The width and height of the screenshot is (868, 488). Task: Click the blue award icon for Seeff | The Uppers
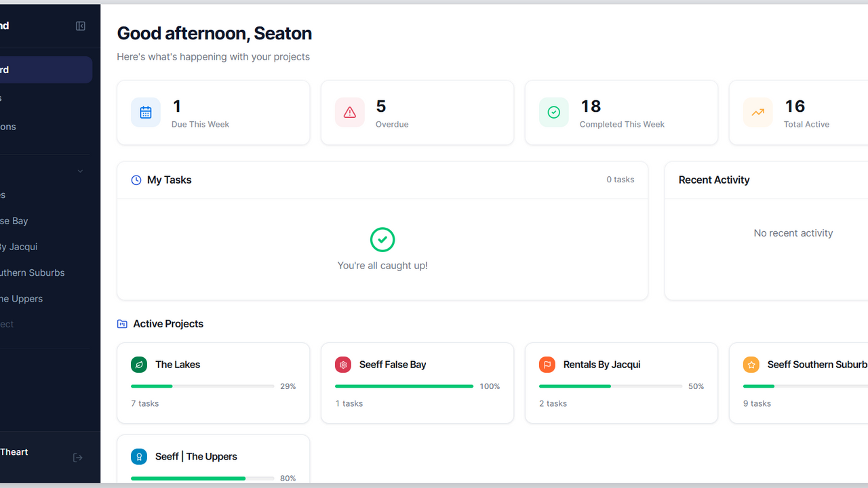[x=139, y=457]
